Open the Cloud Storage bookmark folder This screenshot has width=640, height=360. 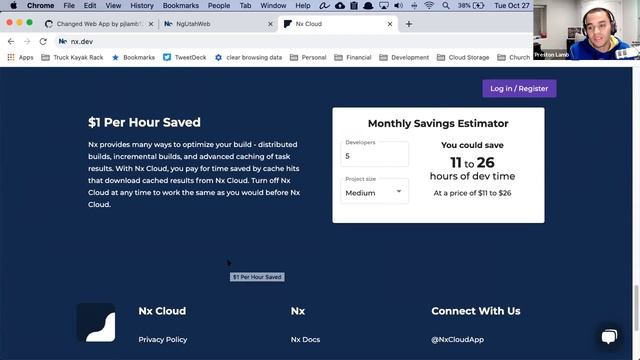[x=463, y=58]
